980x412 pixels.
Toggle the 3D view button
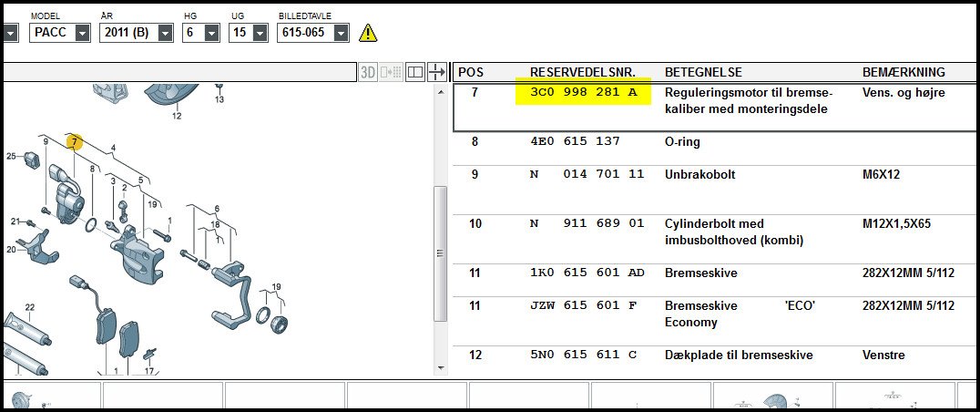click(368, 72)
